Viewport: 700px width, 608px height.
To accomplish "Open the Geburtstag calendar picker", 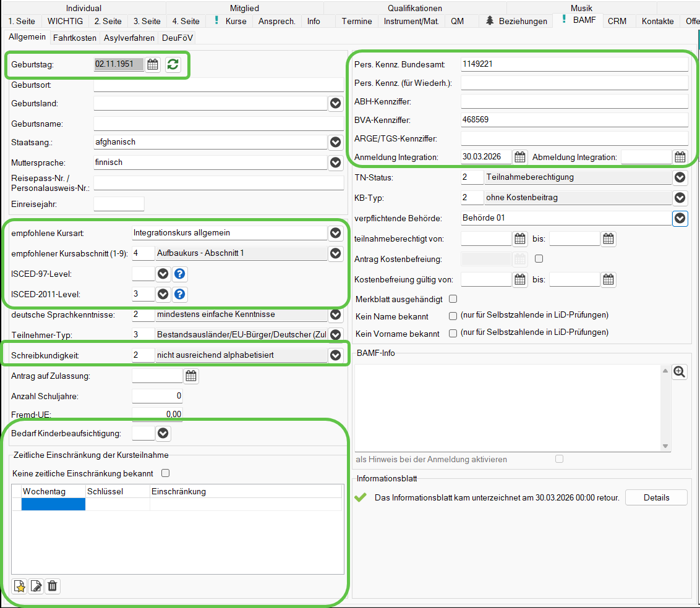I will pos(153,64).
